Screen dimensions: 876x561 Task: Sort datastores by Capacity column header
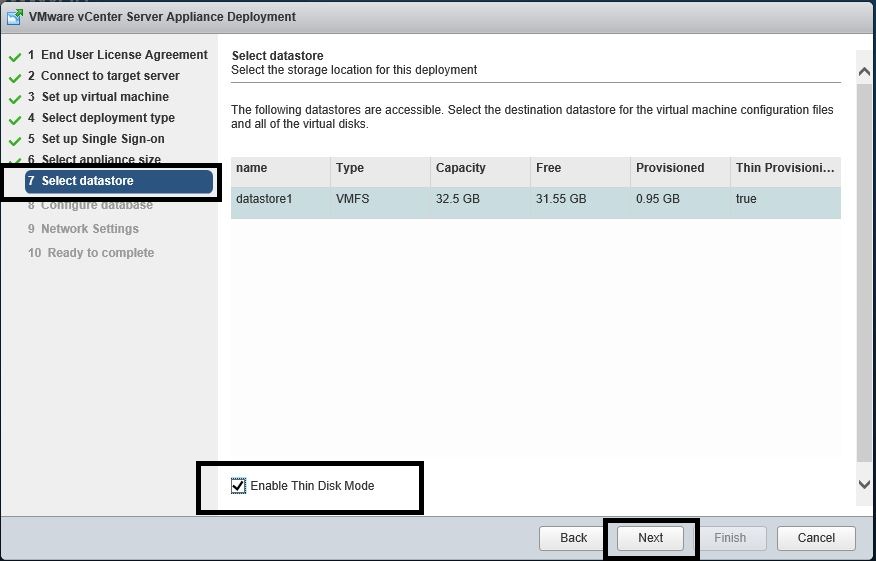pos(460,168)
